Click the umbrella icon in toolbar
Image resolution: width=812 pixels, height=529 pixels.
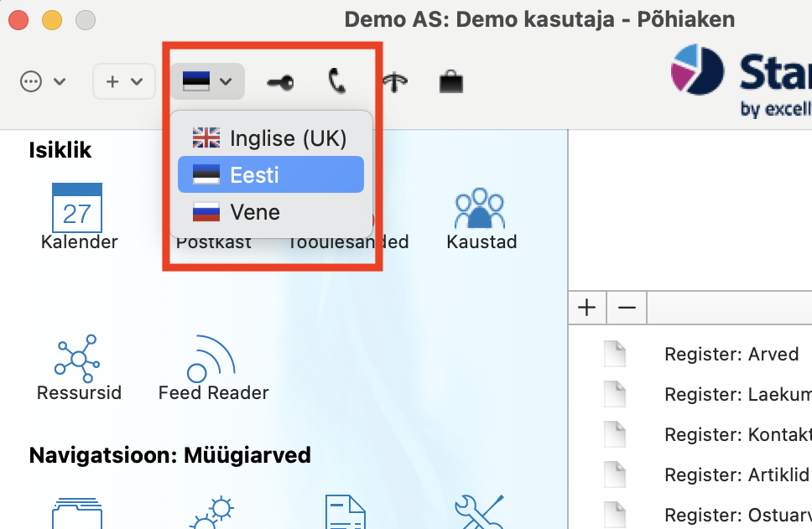(394, 82)
